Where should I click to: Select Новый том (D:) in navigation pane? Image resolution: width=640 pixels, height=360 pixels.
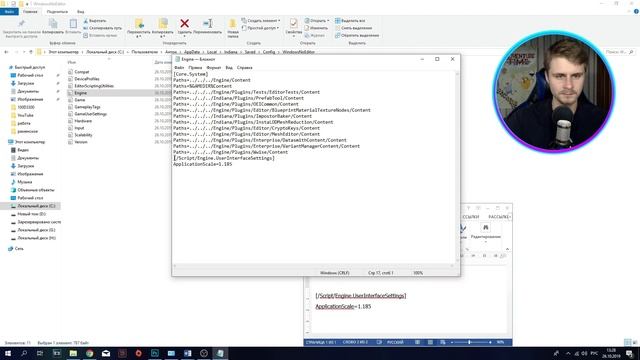coord(31,214)
